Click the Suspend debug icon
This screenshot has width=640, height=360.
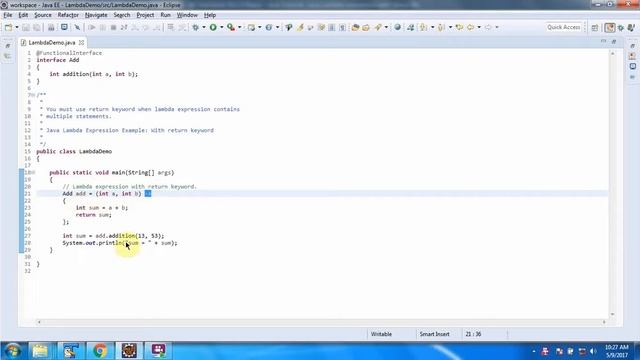click(103, 27)
